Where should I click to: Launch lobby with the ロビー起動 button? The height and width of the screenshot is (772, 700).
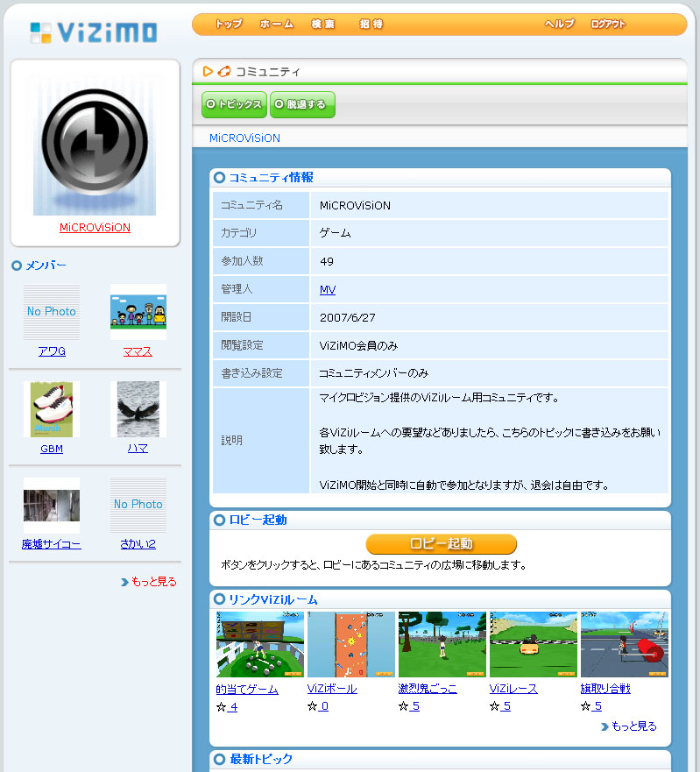pyautogui.click(x=441, y=544)
